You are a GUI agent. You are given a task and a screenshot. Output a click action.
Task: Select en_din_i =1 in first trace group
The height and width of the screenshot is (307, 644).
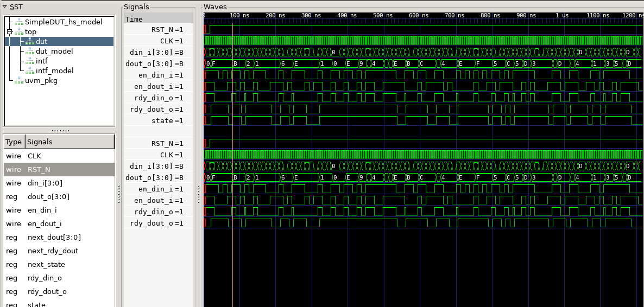(x=159, y=75)
